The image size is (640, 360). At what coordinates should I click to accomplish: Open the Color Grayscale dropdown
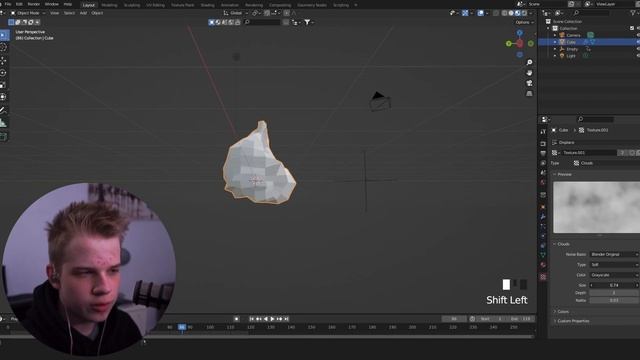tap(614, 275)
